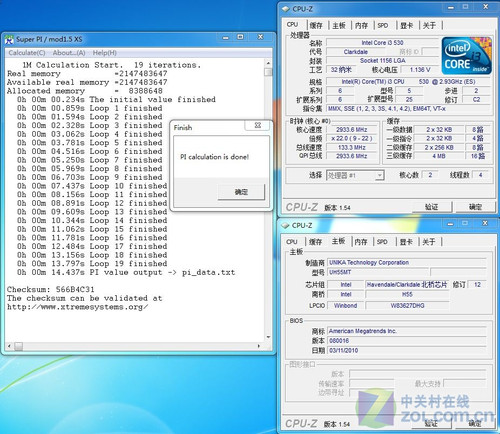Select the 显卡 tab in bottom CPU-Z window

[x=406, y=242]
